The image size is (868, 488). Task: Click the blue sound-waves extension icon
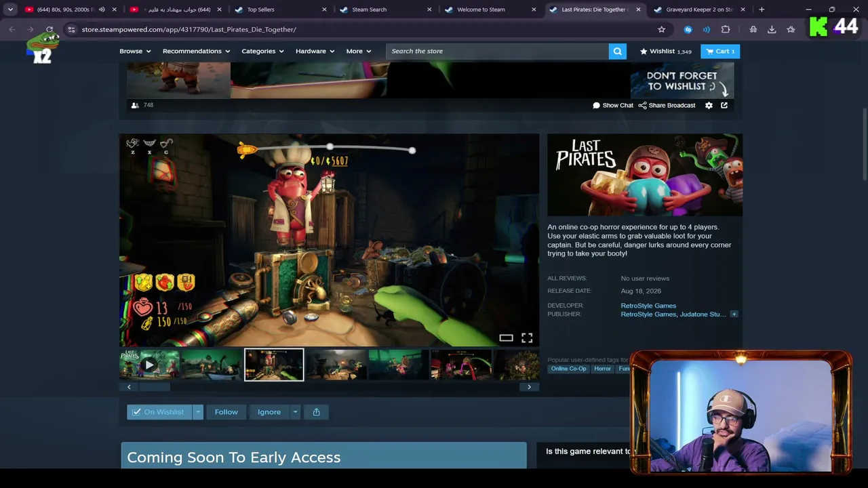click(x=706, y=29)
